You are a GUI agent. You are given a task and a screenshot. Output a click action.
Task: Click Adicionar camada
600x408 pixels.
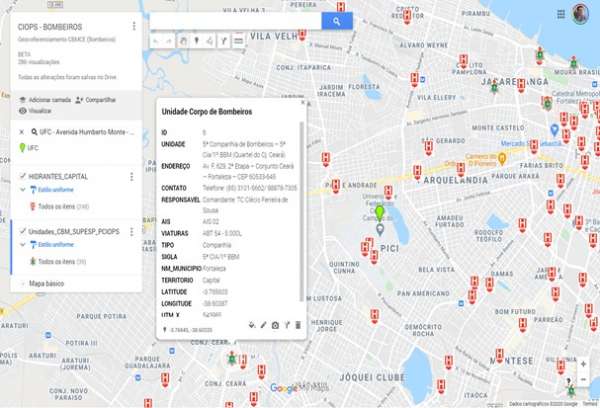[x=46, y=100]
